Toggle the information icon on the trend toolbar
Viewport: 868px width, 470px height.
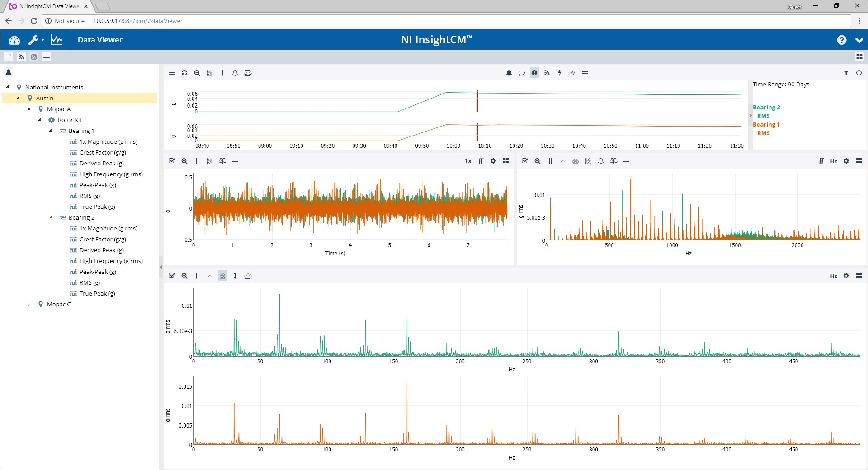point(534,72)
